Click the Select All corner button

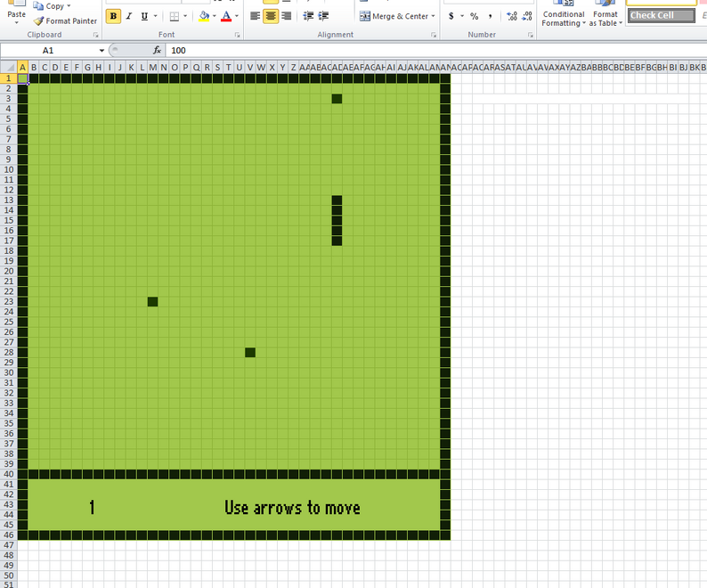(x=9, y=68)
